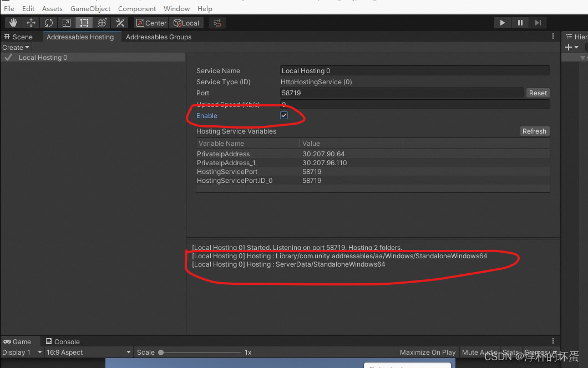Select the Rect Transform tool
The image size is (588, 368).
(84, 23)
